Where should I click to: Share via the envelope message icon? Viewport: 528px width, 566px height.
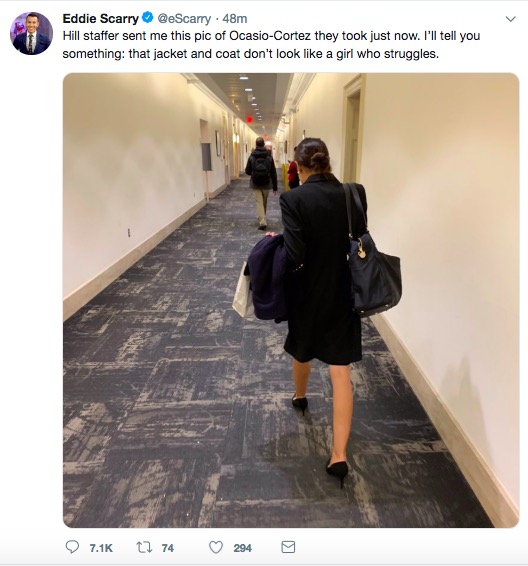288,547
